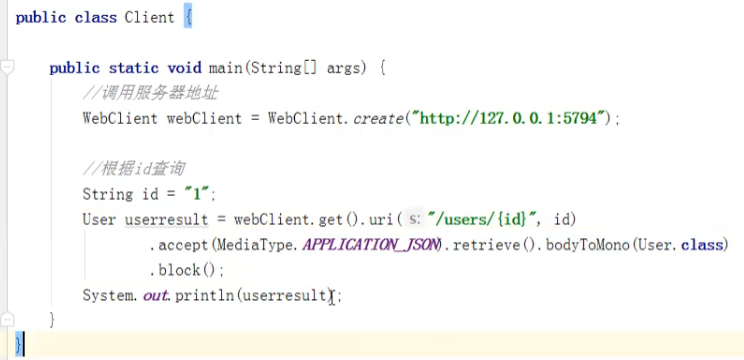Click the comment 根据id查询

click(134, 168)
